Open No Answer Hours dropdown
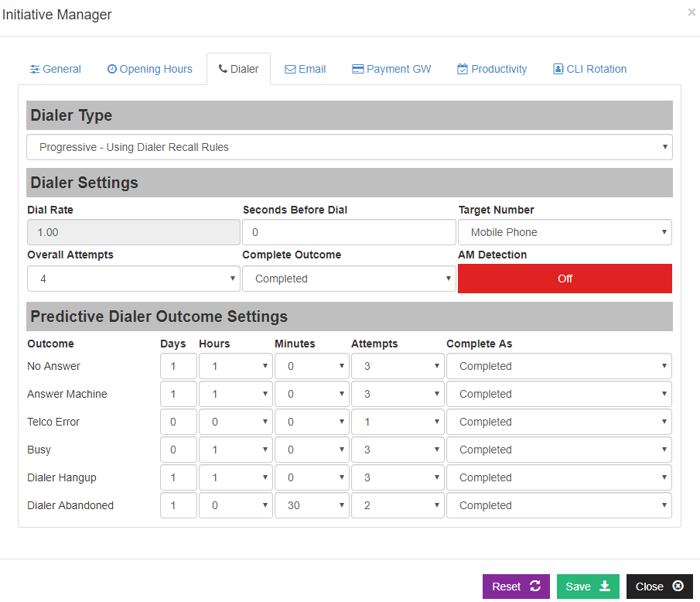Viewport: 700px width, 602px height. [236, 366]
